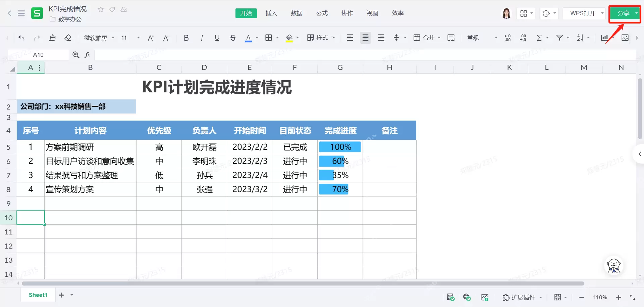Select the format painter brush icon

point(52,38)
